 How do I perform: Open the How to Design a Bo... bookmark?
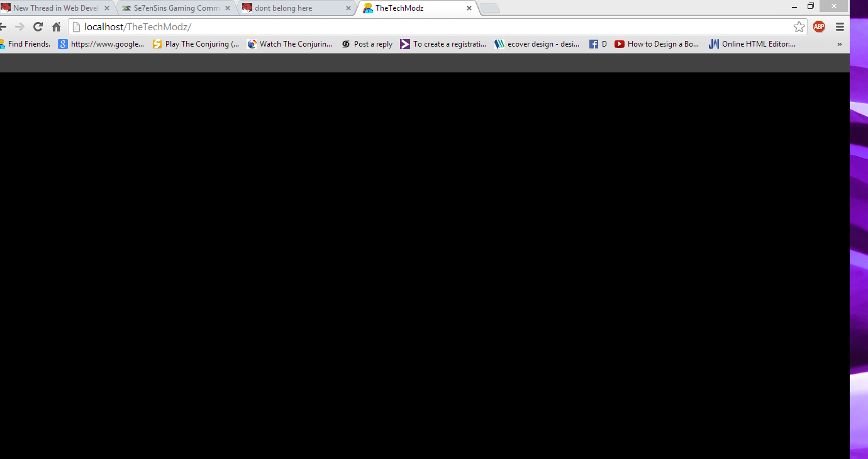pyautogui.click(x=657, y=44)
